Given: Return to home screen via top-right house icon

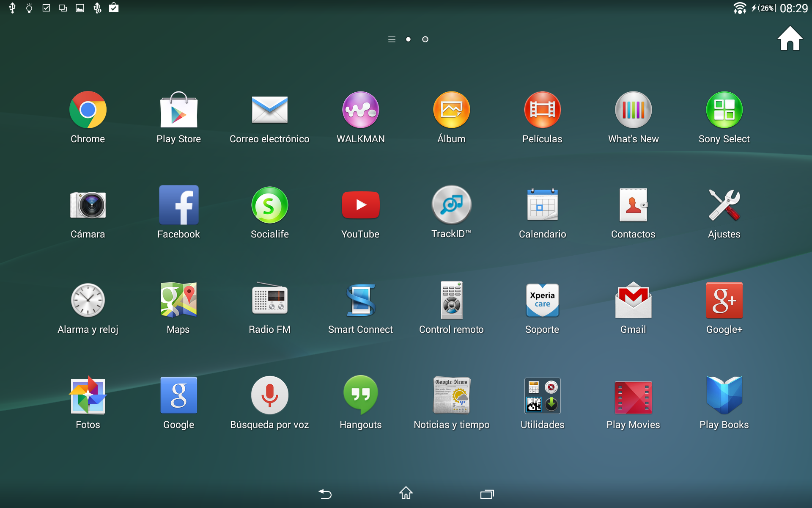Looking at the screenshot, I should pos(790,39).
